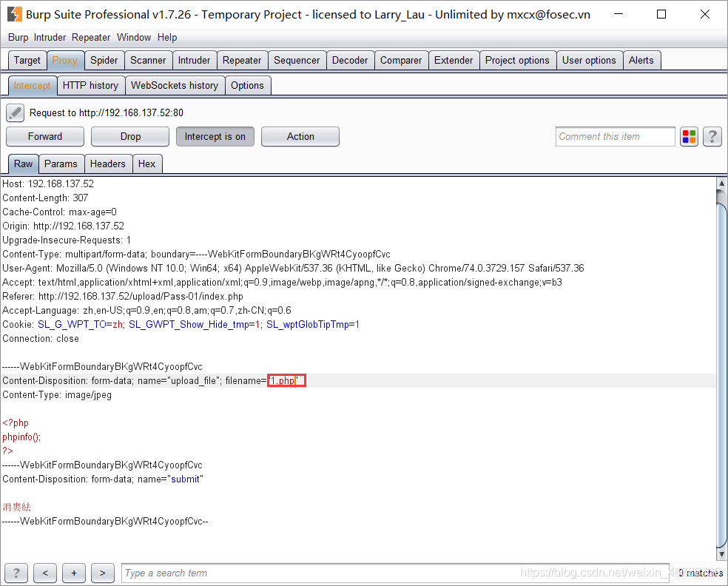Click the scrollbar down arrow
The width and height of the screenshot is (728, 586).
point(721,554)
